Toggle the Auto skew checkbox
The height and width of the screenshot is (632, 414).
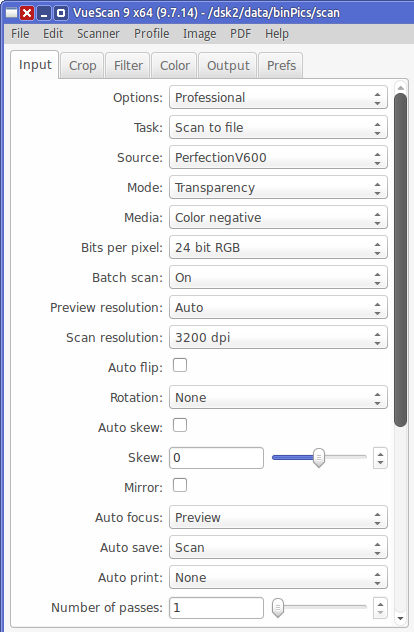pos(180,425)
